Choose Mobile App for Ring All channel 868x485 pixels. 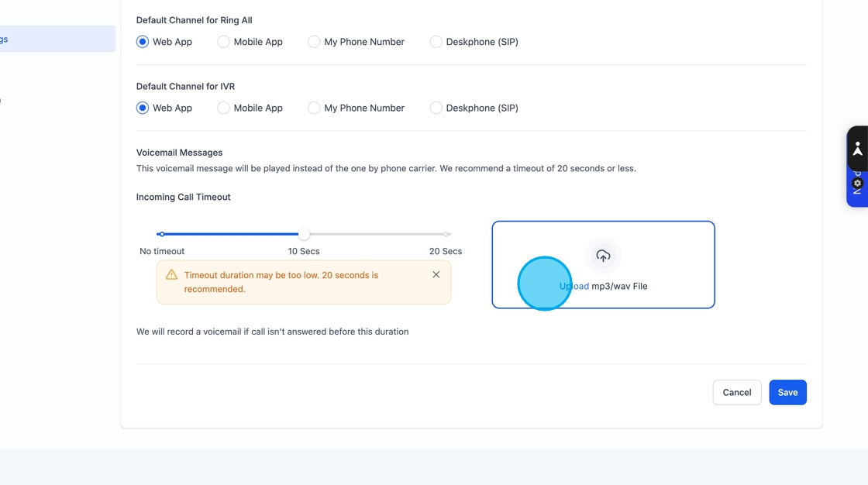pyautogui.click(x=224, y=42)
